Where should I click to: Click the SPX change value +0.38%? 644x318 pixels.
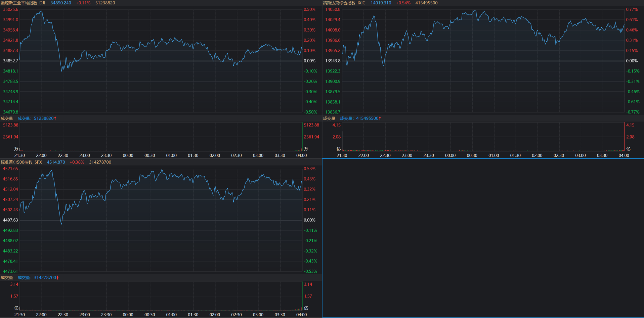point(77,162)
